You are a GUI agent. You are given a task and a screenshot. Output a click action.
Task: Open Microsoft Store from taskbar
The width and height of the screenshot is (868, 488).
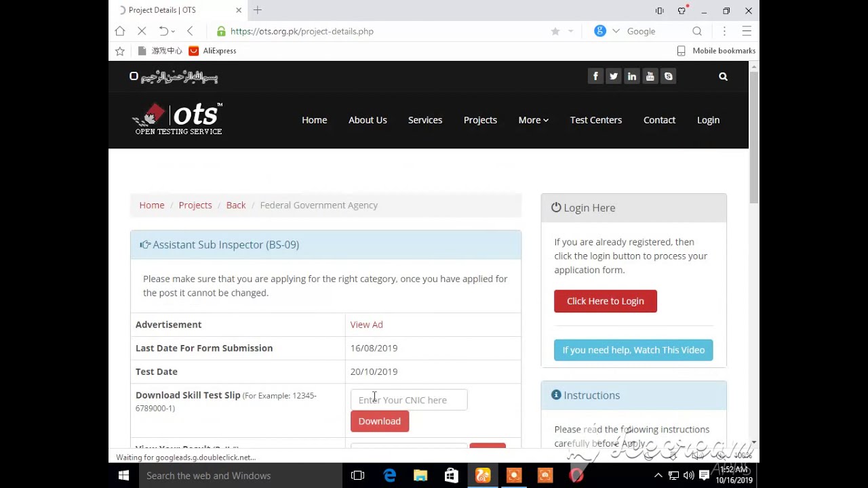click(x=451, y=476)
